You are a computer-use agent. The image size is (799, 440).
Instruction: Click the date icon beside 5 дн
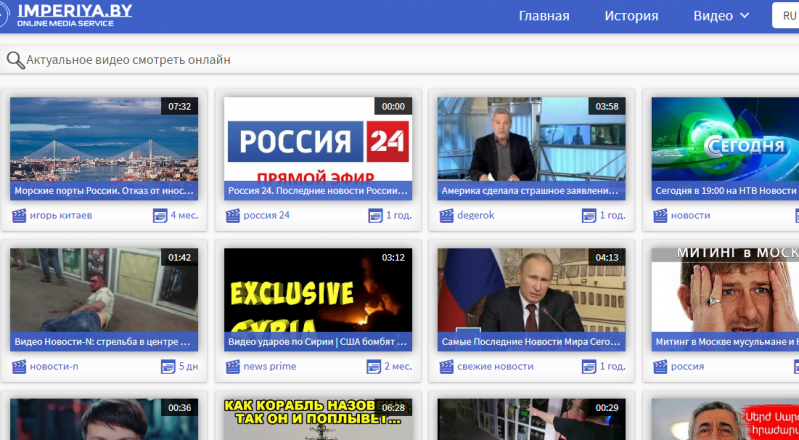(x=168, y=367)
